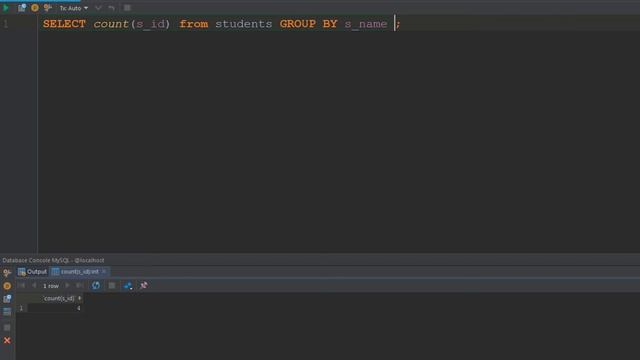640x360 pixels.
Task: Go to next page of results
Action: pos(67,285)
